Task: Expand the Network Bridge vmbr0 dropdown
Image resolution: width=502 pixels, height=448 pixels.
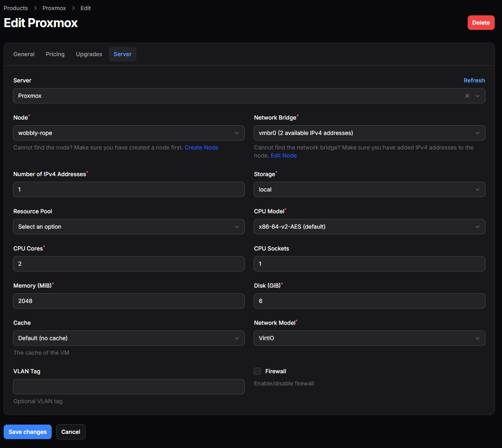Action: pyautogui.click(x=369, y=133)
